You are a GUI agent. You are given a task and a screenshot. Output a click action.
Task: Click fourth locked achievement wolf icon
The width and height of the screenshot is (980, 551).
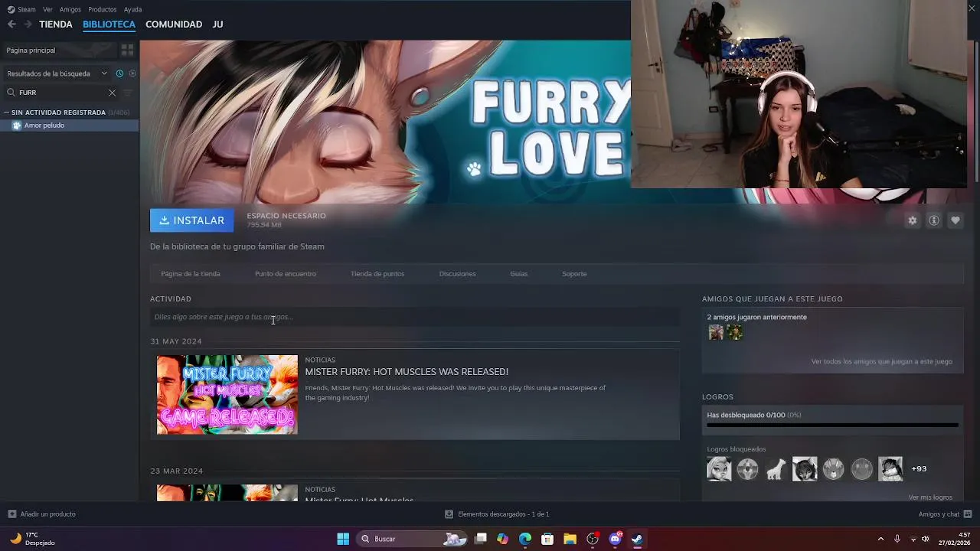pos(805,468)
